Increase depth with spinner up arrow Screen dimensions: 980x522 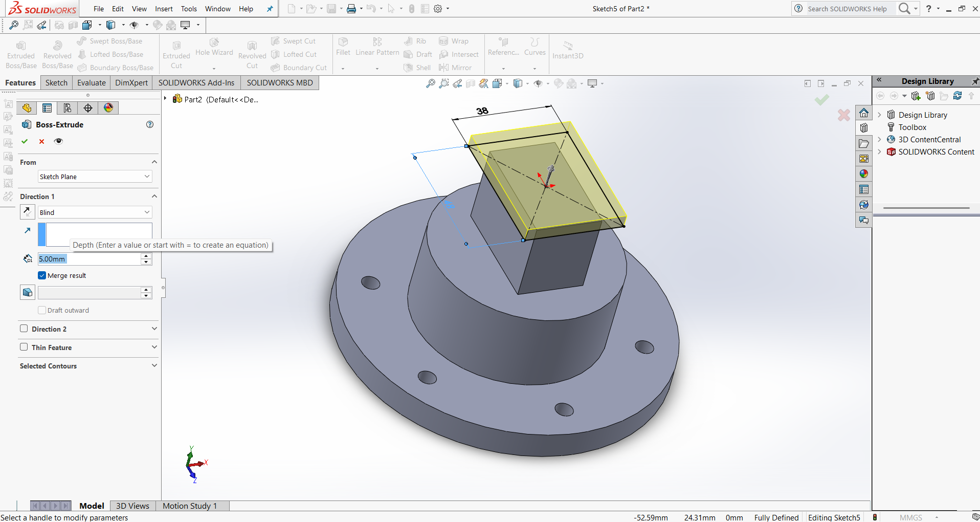[146, 256]
